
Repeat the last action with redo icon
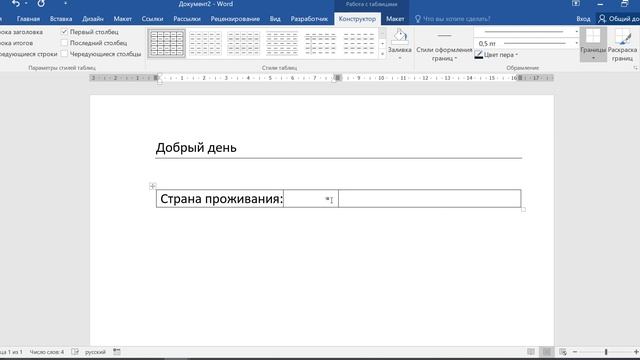[41, 4]
